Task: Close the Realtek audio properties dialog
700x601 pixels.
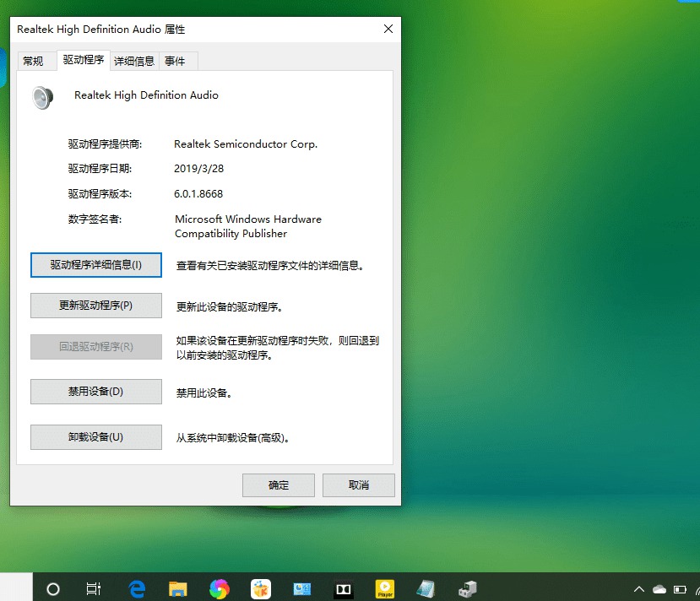Action: coord(388,29)
